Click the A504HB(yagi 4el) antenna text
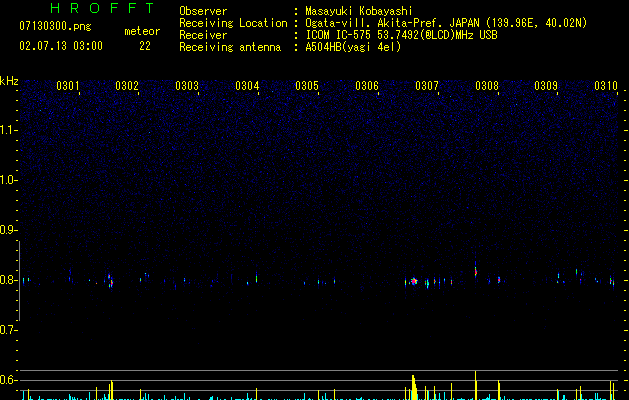The width and height of the screenshot is (629, 400). [x=353, y=47]
